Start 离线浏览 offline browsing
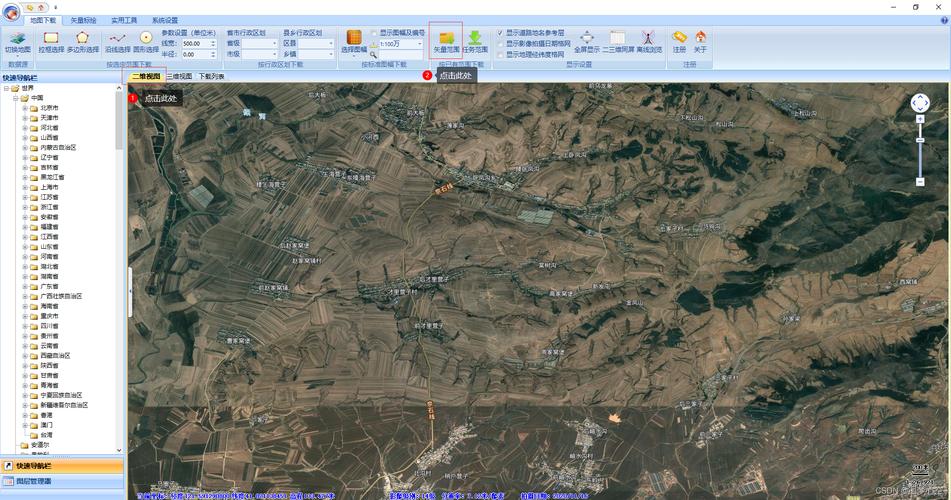 point(649,41)
